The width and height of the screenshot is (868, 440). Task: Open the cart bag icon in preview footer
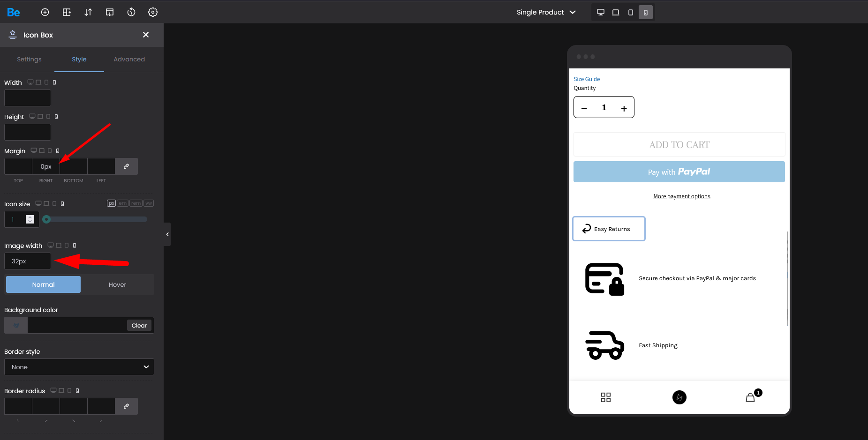click(x=751, y=397)
